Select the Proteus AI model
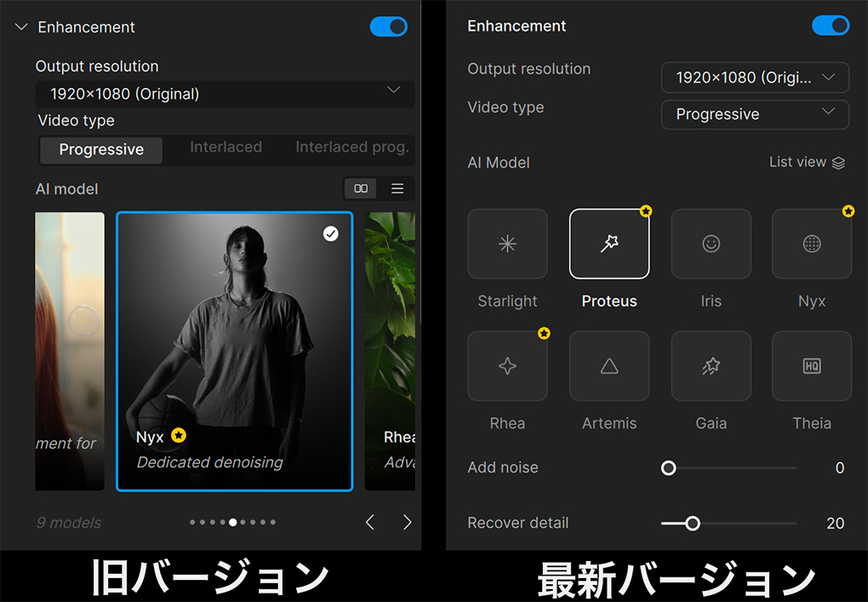 click(x=609, y=244)
